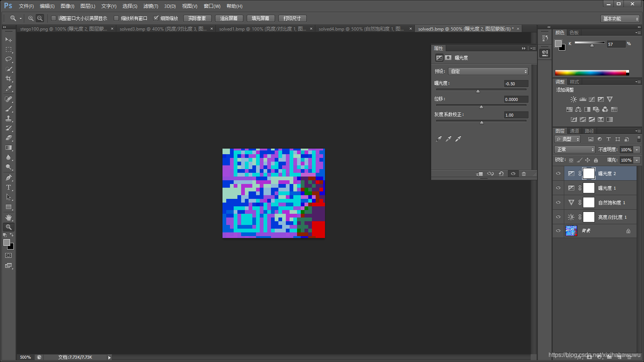Select the Move tool
The image size is (644, 362).
pos(9,39)
